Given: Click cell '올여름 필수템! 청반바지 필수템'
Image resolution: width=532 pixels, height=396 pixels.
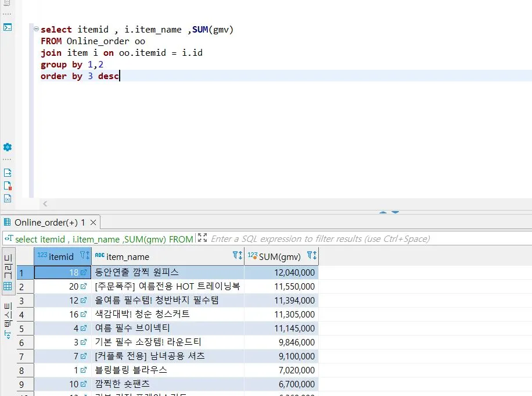Looking at the screenshot, I should pyautogui.click(x=168, y=300).
